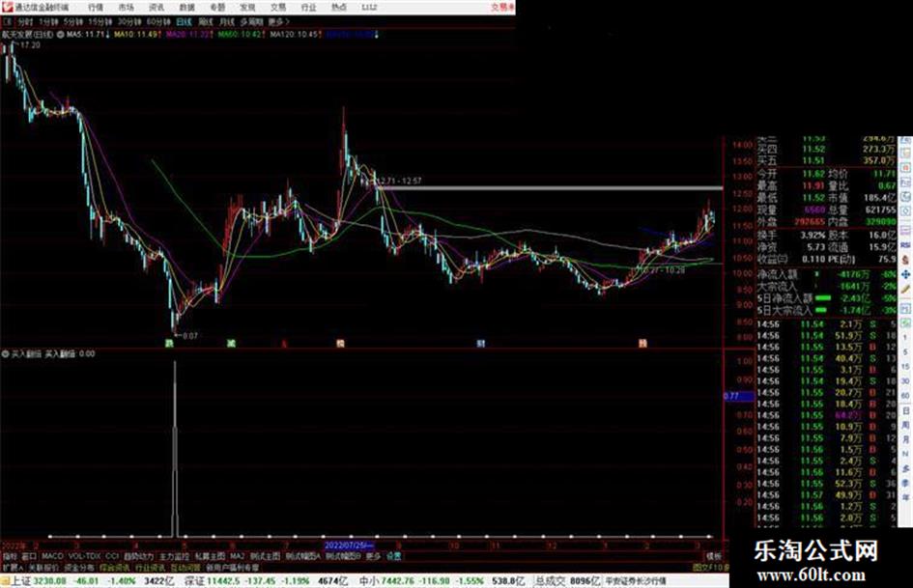The width and height of the screenshot is (913, 588).
Task: Switch chart to 30分钟 period
Action: 129,21
